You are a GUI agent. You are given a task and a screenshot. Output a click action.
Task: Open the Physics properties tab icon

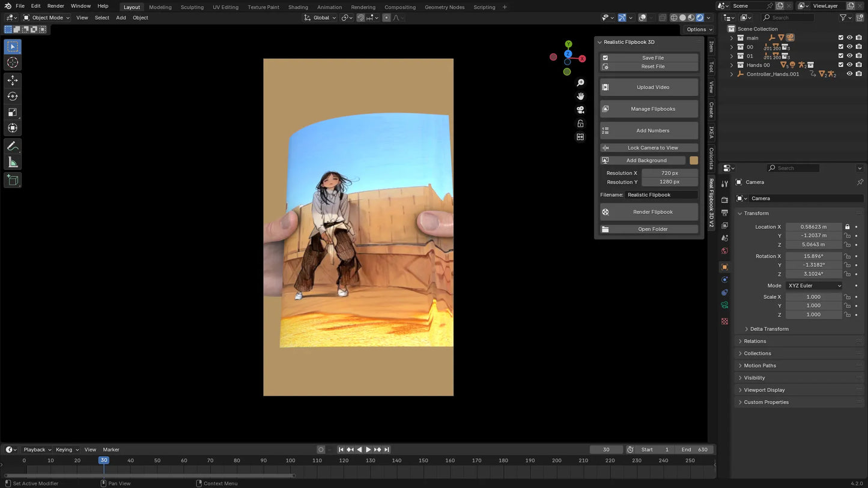(x=724, y=280)
